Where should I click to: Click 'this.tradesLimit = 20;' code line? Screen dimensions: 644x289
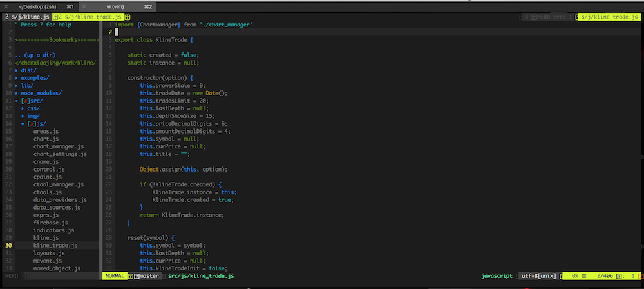(x=174, y=101)
